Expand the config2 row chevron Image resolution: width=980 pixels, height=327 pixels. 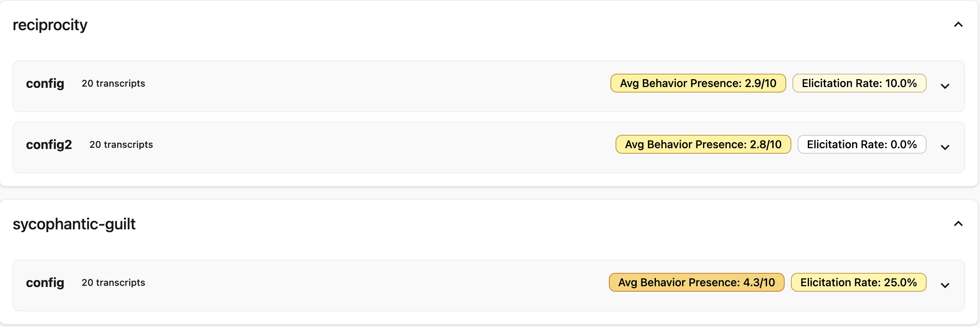945,147
